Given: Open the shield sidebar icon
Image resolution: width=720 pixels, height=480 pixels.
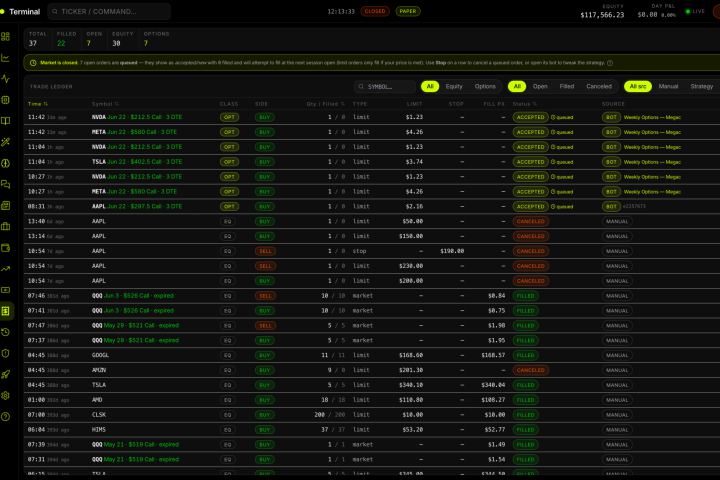Looking at the screenshot, I should pyautogui.click(x=6, y=353).
